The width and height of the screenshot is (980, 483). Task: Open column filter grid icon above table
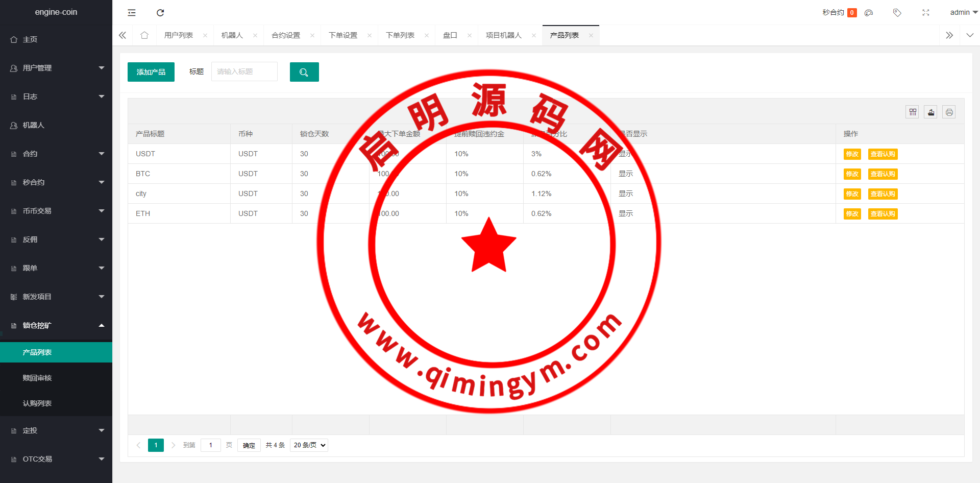click(913, 112)
